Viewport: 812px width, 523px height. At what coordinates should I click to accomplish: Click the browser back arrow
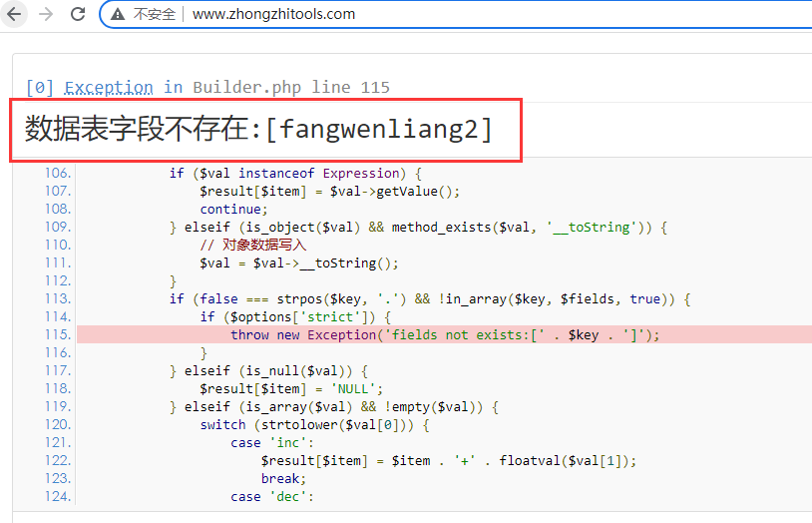coord(14,15)
